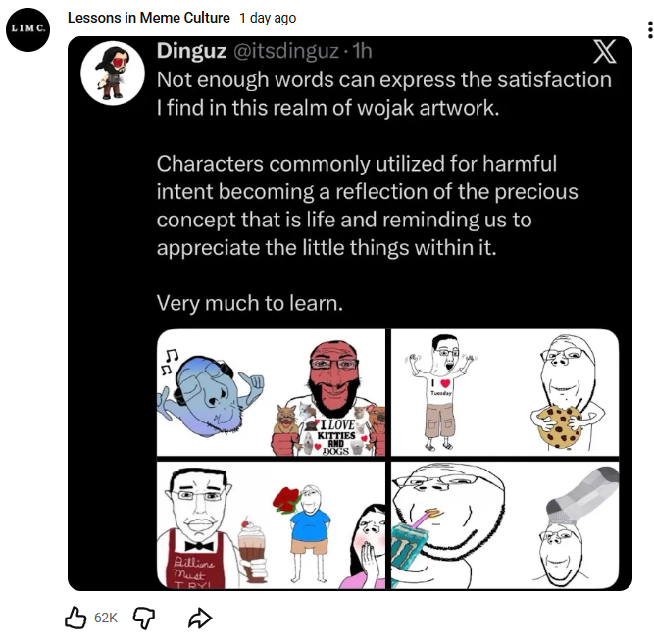This screenshot has height=644, width=654.
Task: Click the LIMC channel avatar
Action: [28, 29]
